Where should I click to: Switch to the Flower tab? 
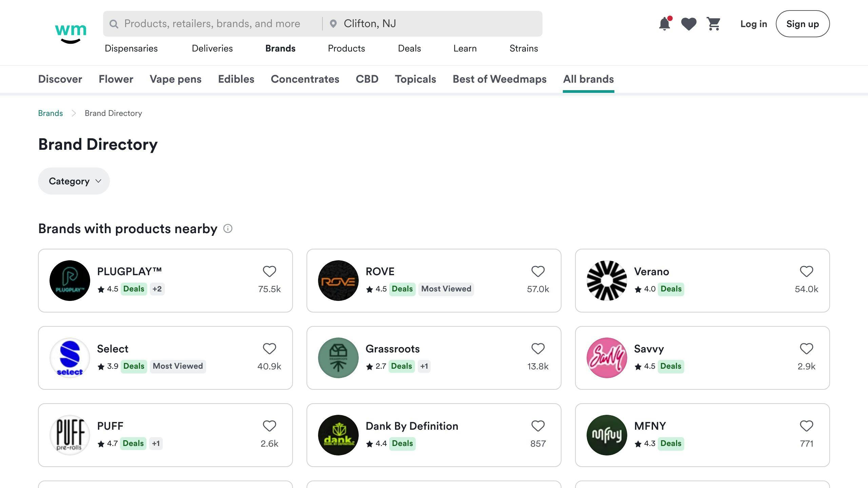(116, 79)
